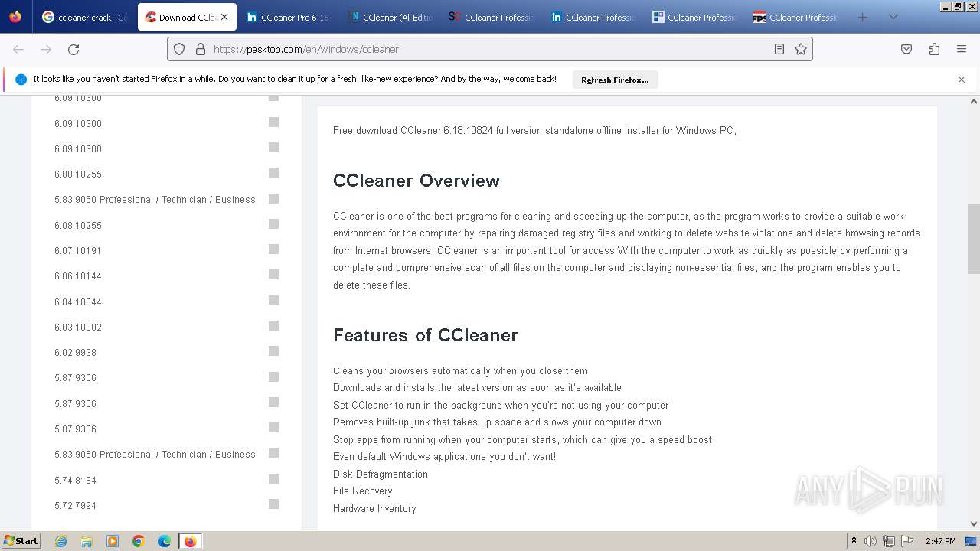Select version 6.06.10144 in the list
The height and width of the screenshot is (551, 980).
pos(78,276)
